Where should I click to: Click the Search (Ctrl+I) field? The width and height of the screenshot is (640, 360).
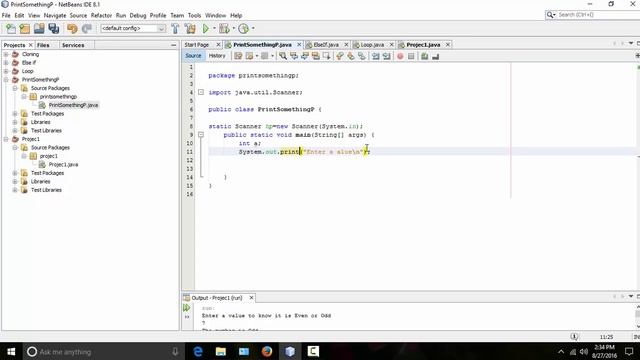point(592,15)
